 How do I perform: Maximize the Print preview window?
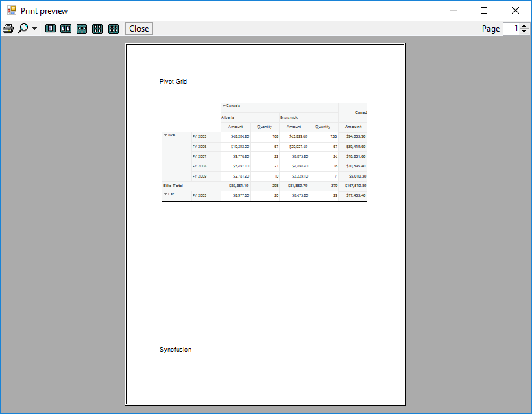point(484,10)
